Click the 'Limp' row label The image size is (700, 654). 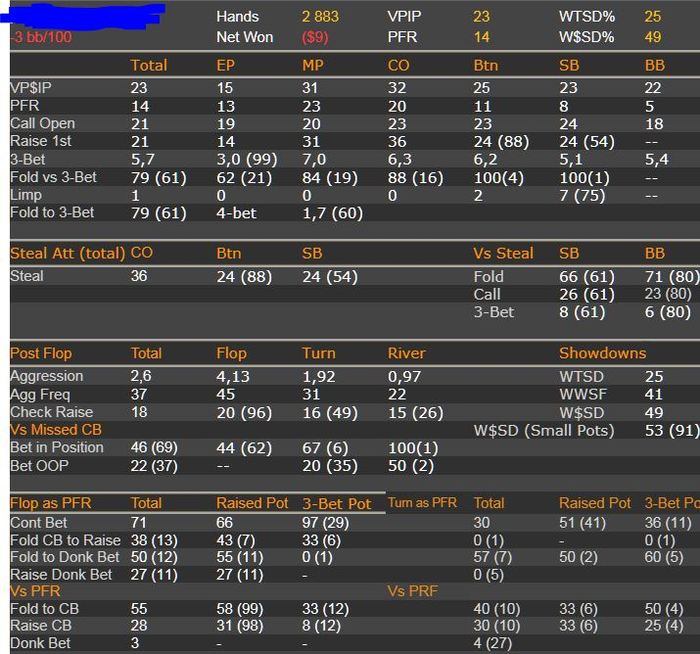[x=26, y=195]
